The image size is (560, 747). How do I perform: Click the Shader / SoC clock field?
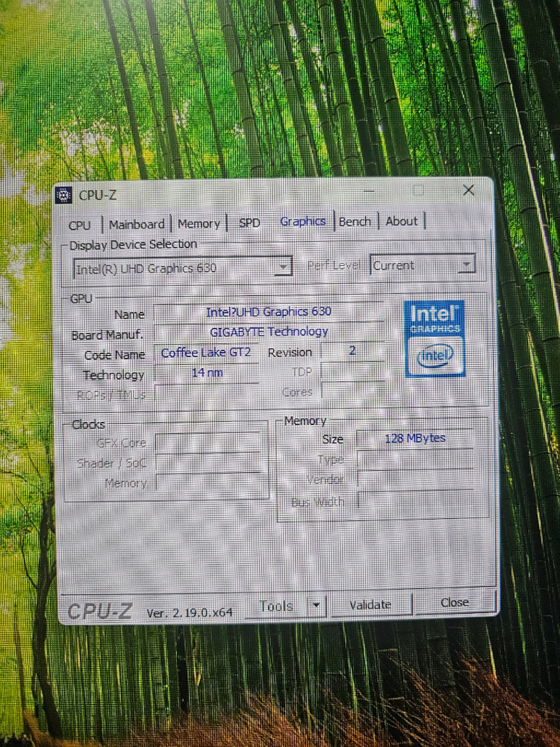pyautogui.click(x=208, y=462)
